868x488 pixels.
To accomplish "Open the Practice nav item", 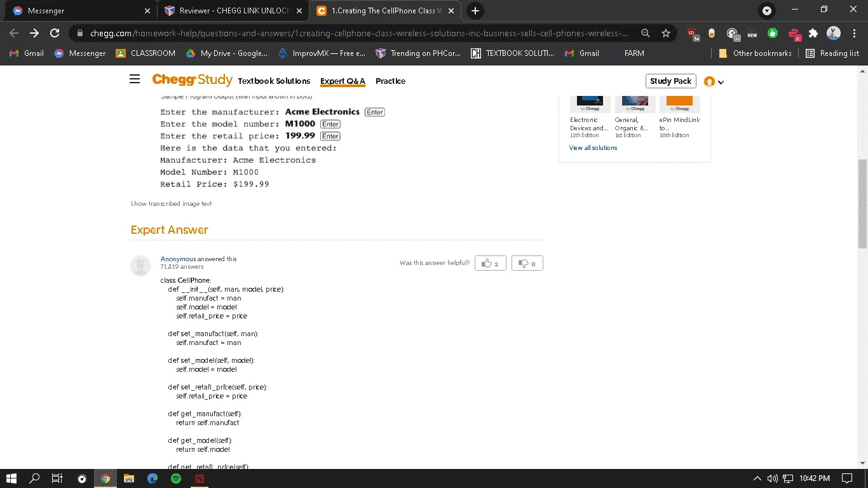I will [390, 81].
